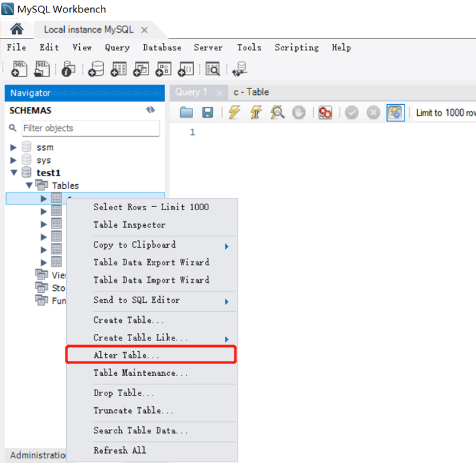Focus the Filter objects search field

tap(91, 128)
